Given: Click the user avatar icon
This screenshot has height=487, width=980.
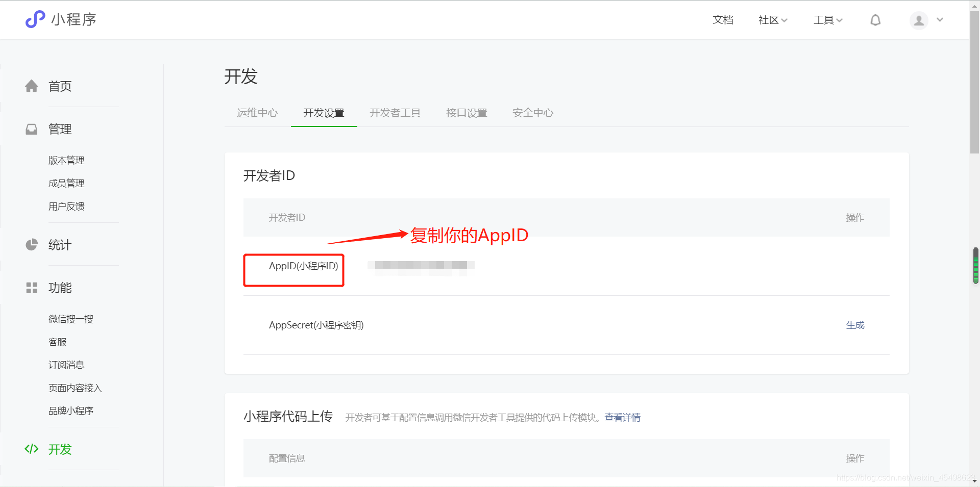Looking at the screenshot, I should click(x=919, y=20).
